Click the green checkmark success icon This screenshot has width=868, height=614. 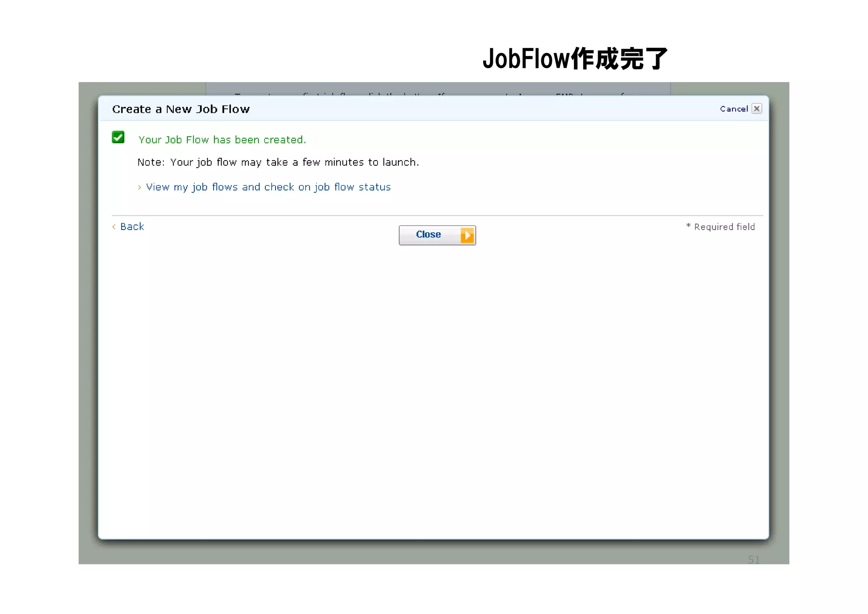click(118, 137)
